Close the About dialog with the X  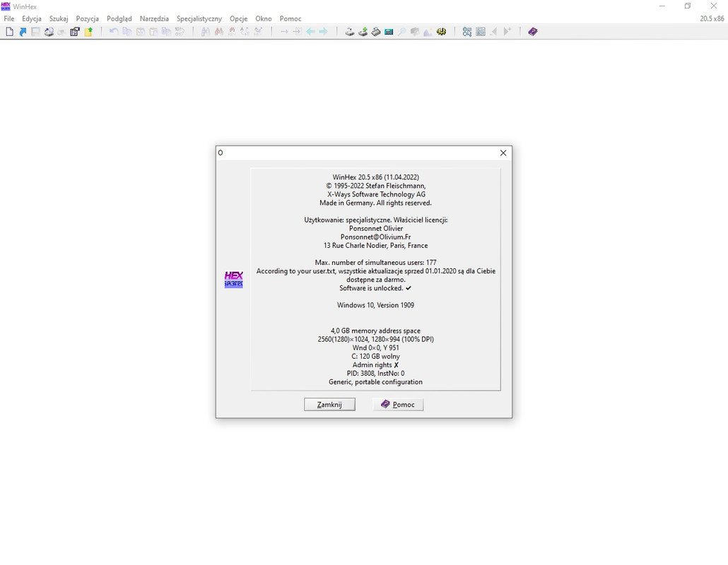(503, 153)
